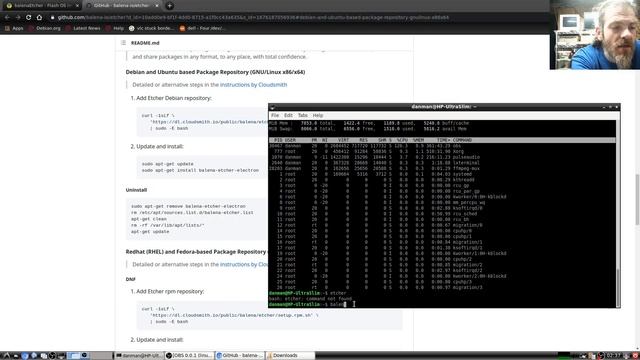This screenshot has height=360, width=640.
Task: Click the Debian and Ubuntu based Package Repository heading
Action: [215, 72]
